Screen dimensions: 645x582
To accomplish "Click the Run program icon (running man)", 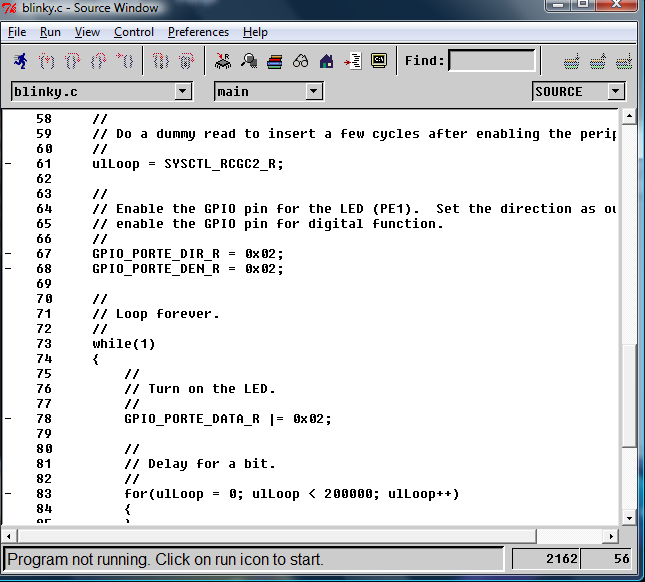I will (20, 61).
